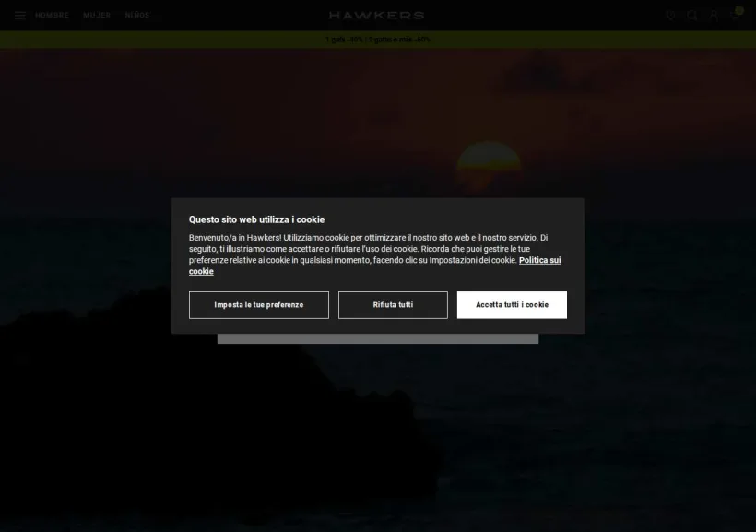Open the store locator pin icon
This screenshot has height=532, width=756.
pyautogui.click(x=670, y=16)
